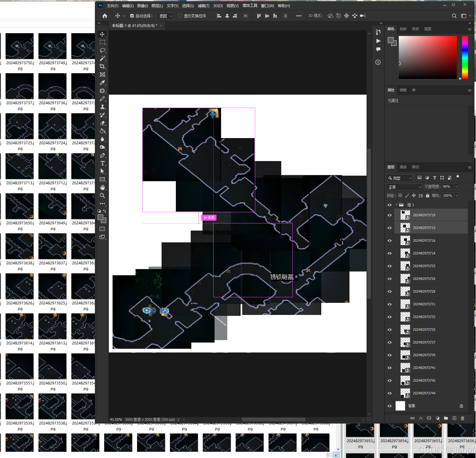Open the 文件(F) menu
Image resolution: width=476 pixels, height=458 pixels.
click(x=113, y=6)
